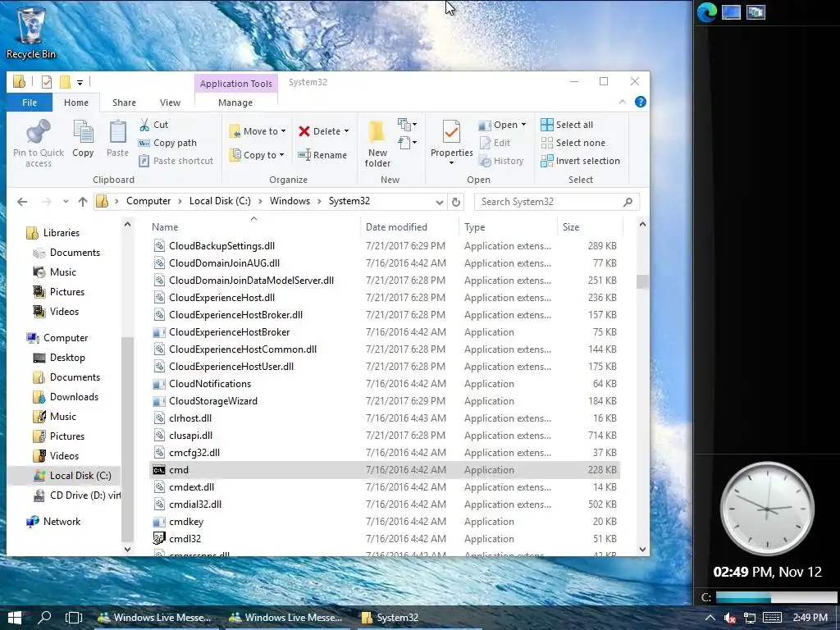The image size is (840, 630).
Task: Select CD Drive (D:) in navigation pane
Action: [x=77, y=495]
